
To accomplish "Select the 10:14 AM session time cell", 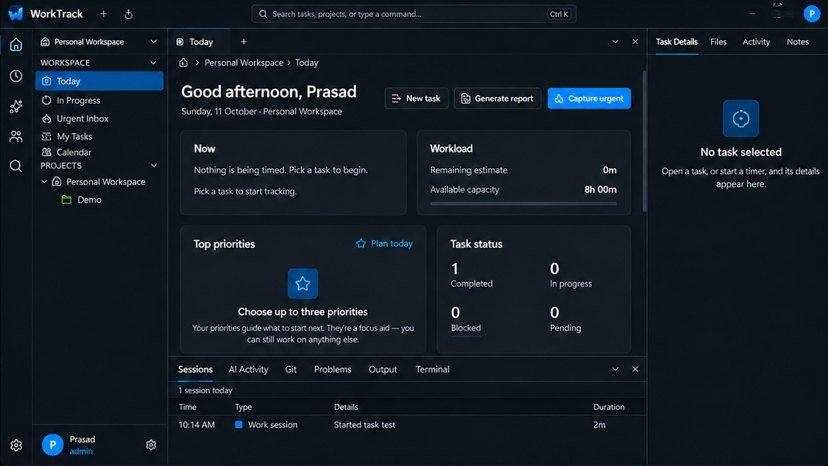I will tap(196, 424).
